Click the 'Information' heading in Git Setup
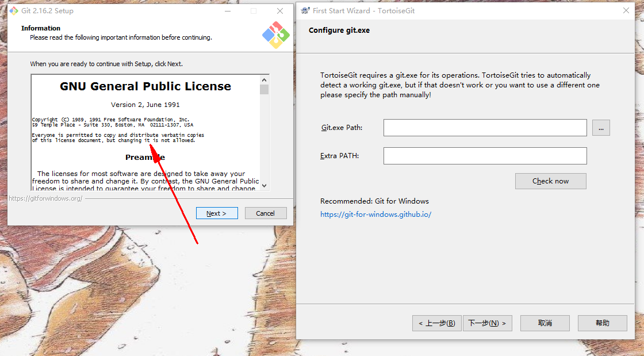 (x=41, y=28)
